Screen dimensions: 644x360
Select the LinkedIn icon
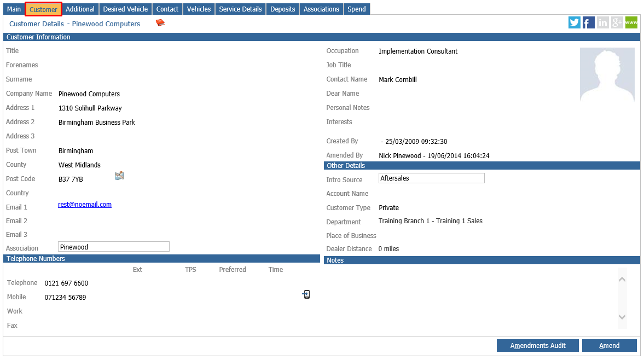coord(602,22)
